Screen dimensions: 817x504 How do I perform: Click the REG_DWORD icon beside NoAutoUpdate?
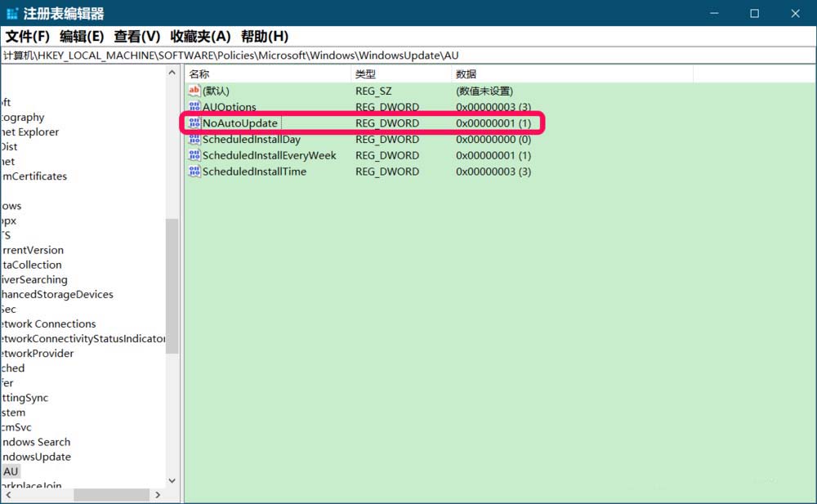pyautogui.click(x=194, y=123)
